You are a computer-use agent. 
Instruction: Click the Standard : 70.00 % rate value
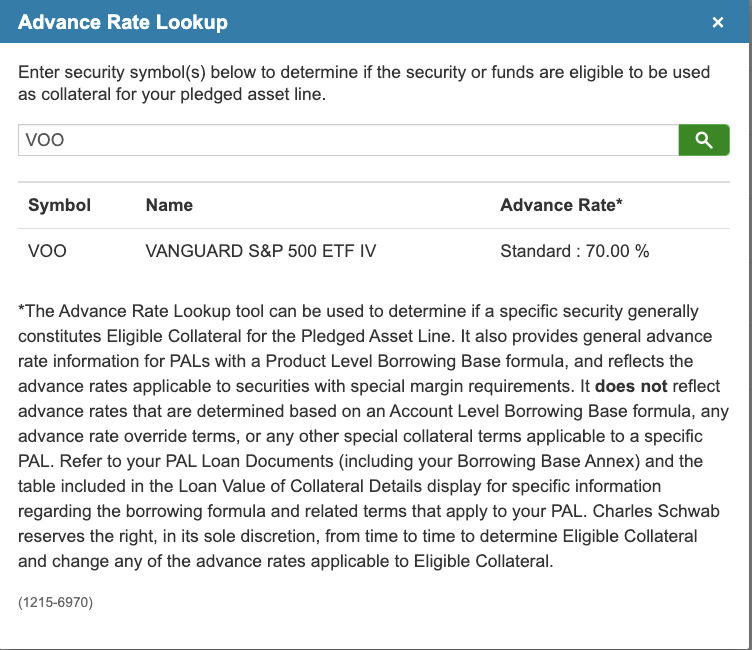click(574, 251)
